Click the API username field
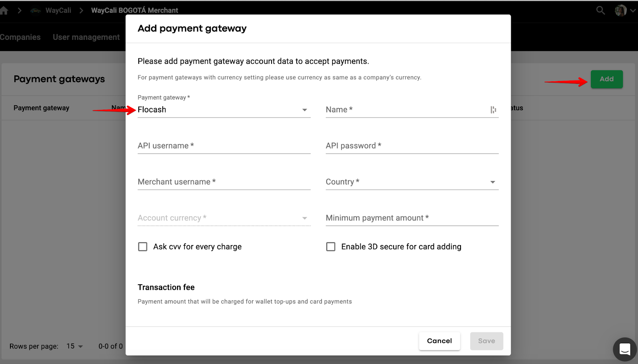The width and height of the screenshot is (638, 364). [x=223, y=146]
